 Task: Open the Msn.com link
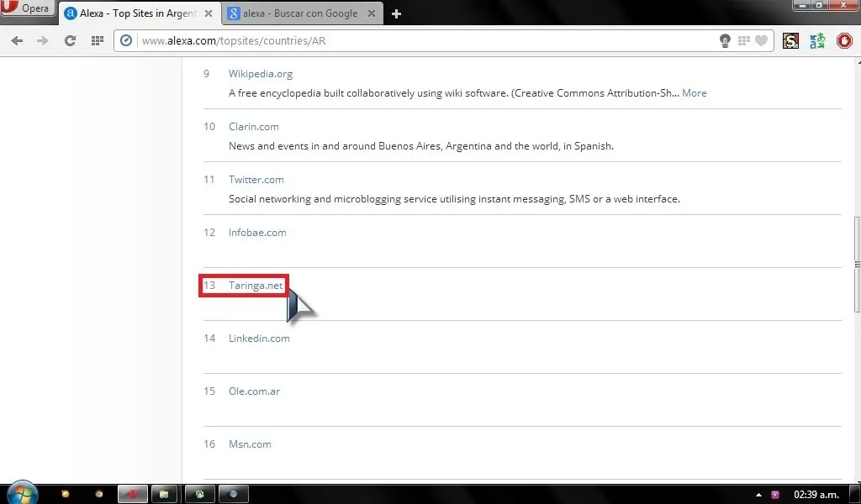pyautogui.click(x=250, y=444)
